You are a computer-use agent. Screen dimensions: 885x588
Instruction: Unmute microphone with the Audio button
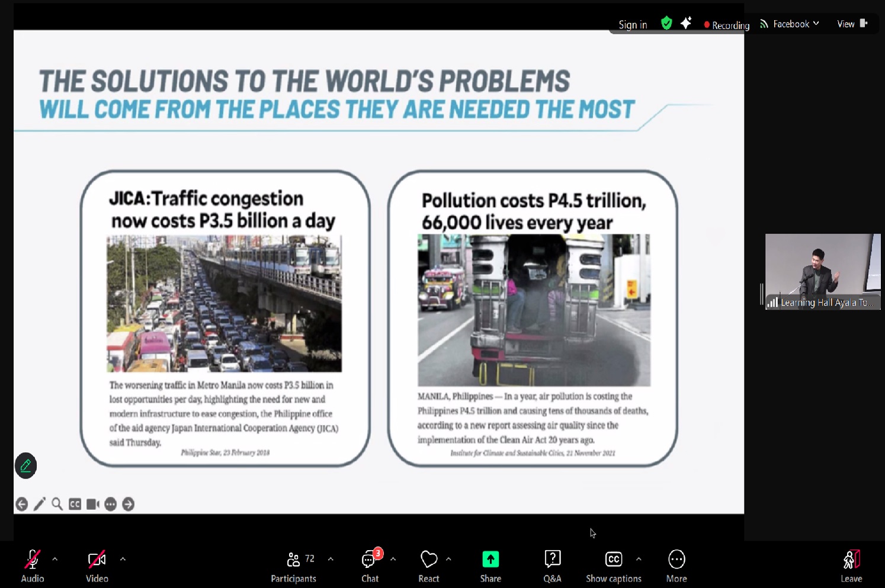click(33, 565)
